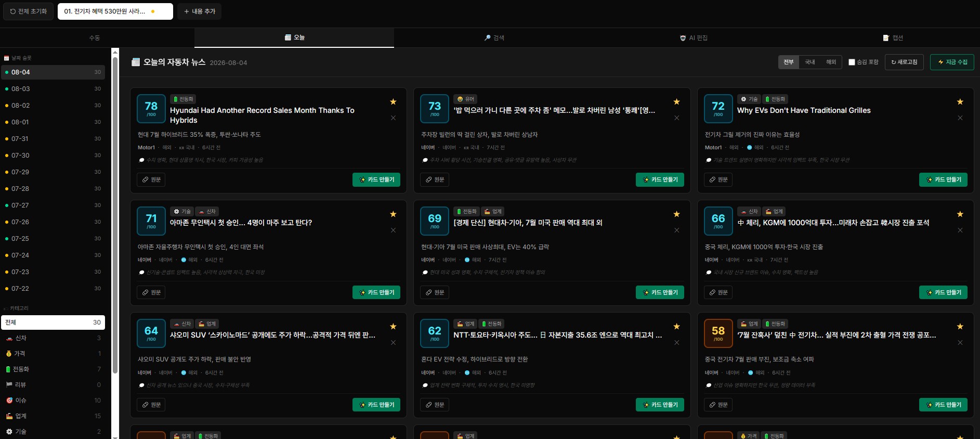
Task: Toggle star on 아마존 무인택시 첫 승인 card
Action: 393,214
